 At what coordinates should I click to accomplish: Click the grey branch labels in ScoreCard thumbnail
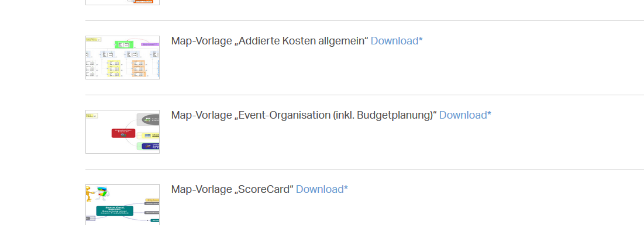point(152,207)
